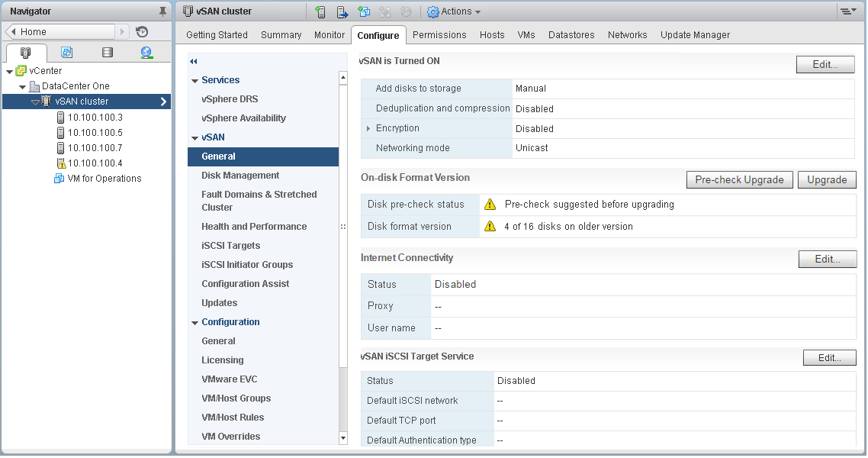Screen dimensions: 868x458
Task: Collapse the vCenter tree node
Action: coord(9,72)
